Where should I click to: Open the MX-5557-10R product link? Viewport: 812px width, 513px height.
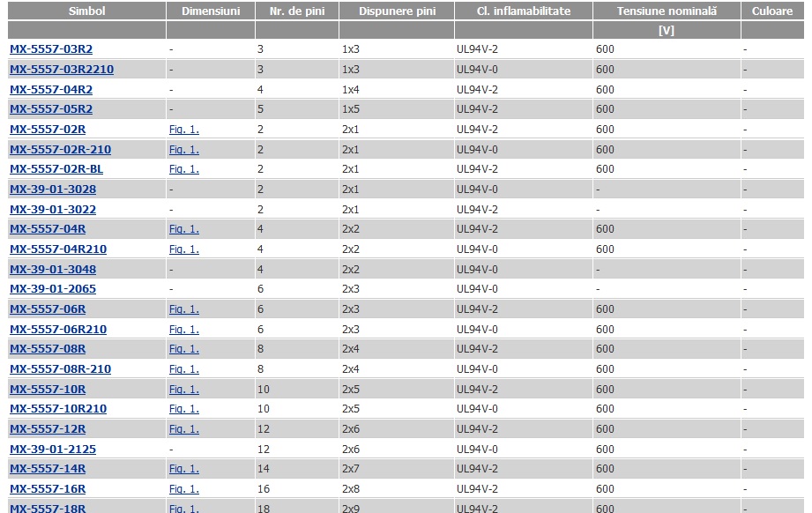(x=48, y=390)
